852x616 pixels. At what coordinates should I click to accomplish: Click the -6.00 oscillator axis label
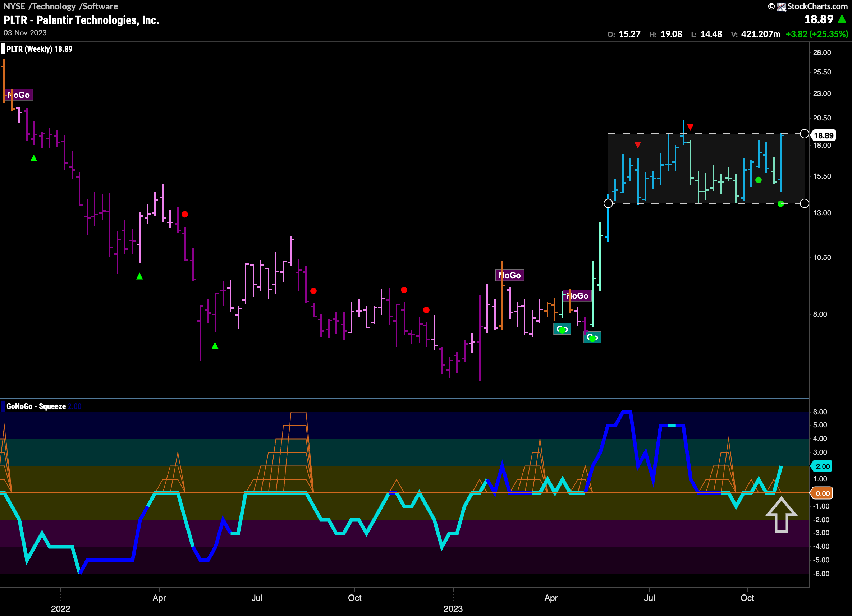[821, 574]
